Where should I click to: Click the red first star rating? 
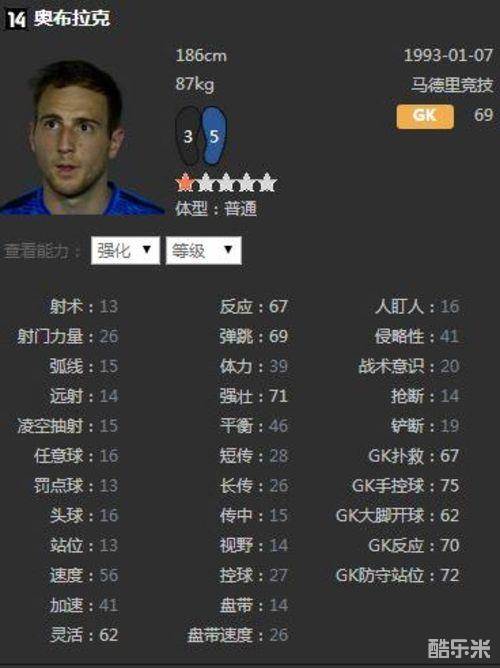coord(185,182)
